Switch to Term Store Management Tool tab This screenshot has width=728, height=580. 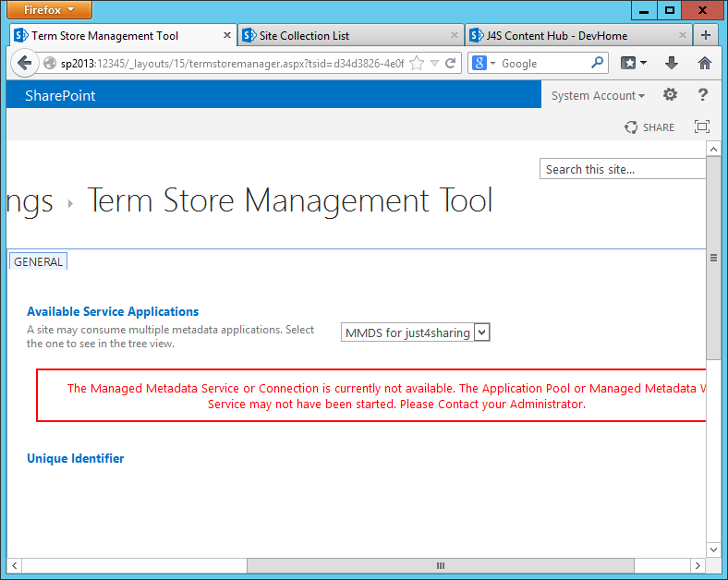point(123,36)
